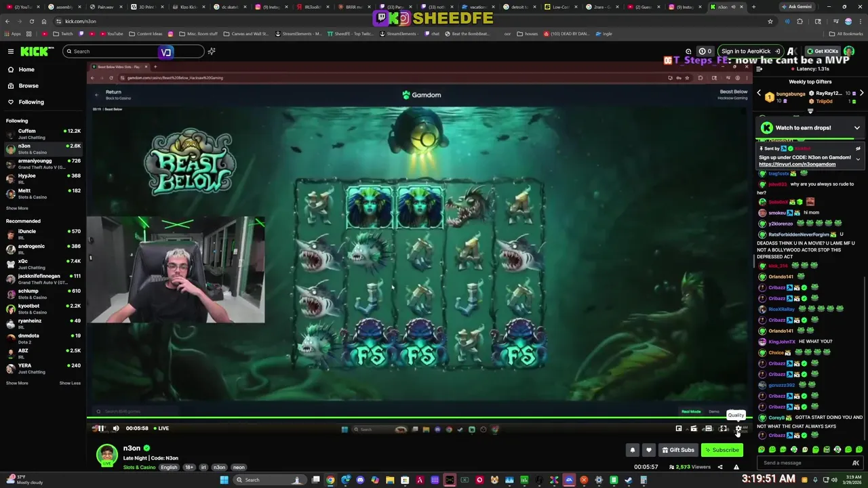
Task: Collapse chat with the arrow icon
Action: click(x=759, y=69)
